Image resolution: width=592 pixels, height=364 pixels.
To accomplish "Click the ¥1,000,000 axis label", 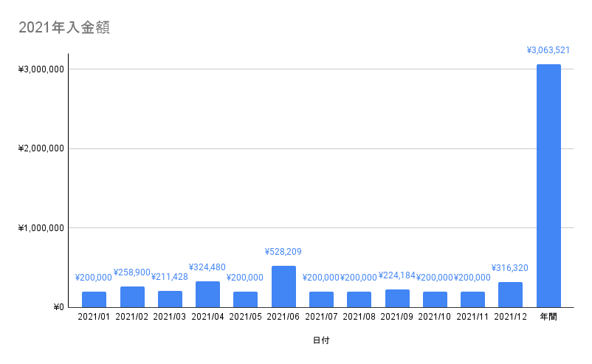I will pyautogui.click(x=41, y=228).
